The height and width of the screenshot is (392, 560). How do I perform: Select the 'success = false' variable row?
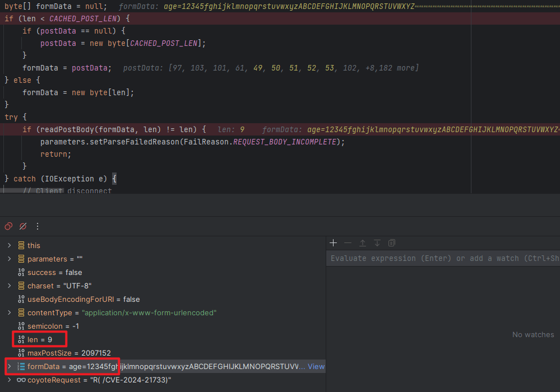pos(163,273)
